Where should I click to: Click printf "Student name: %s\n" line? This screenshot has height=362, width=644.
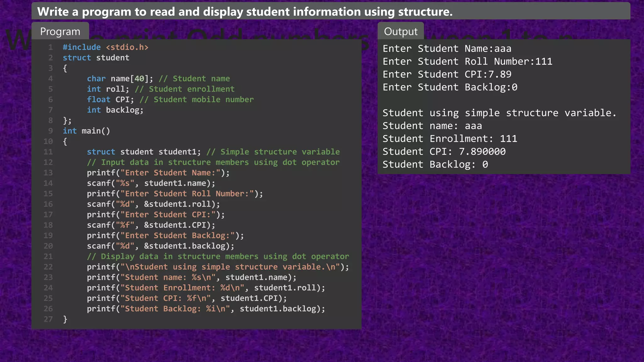[192, 277]
